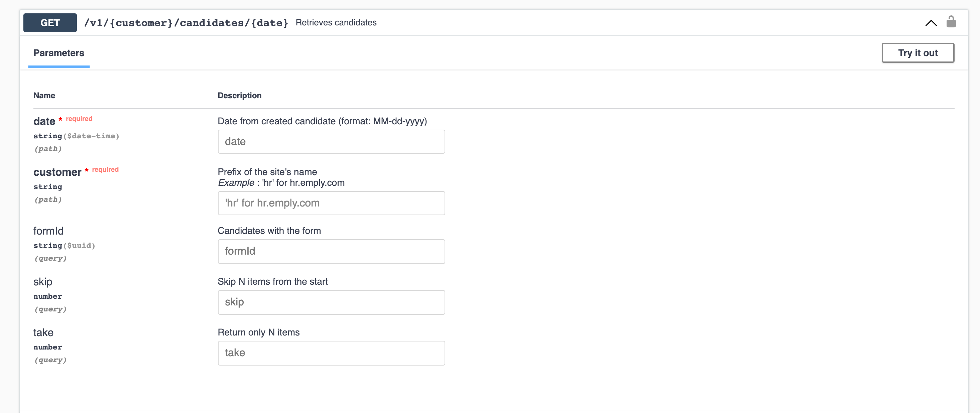Click the /v1/{customer}/candidates/{date} endpoint path
Screen dimensions: 980x413
186,23
